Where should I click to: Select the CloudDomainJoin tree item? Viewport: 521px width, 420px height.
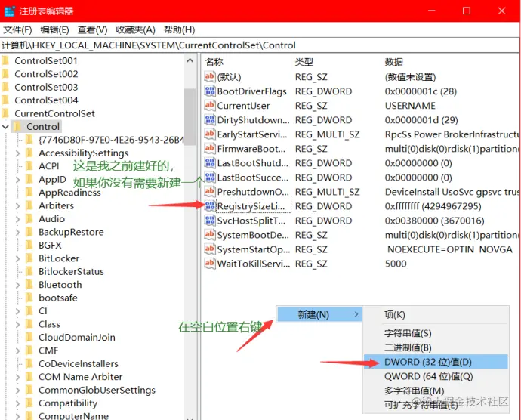[77, 337]
